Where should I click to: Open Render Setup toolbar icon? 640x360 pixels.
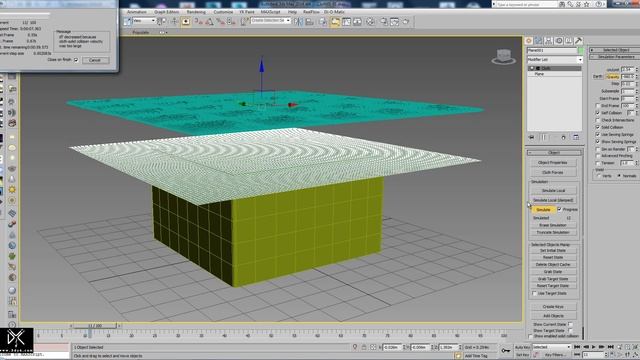pos(384,22)
